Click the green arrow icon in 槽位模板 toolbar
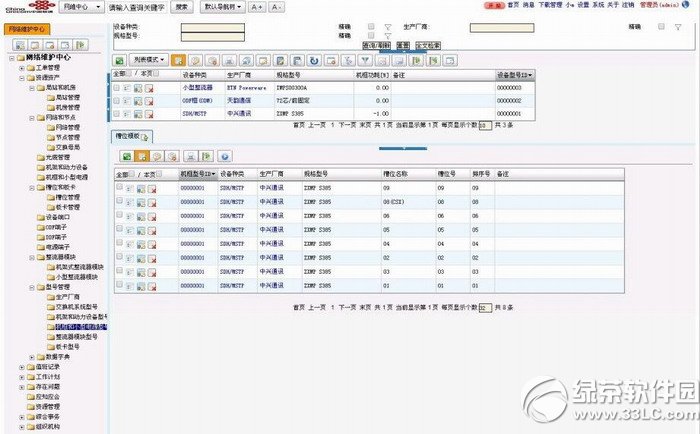 [x=206, y=156]
